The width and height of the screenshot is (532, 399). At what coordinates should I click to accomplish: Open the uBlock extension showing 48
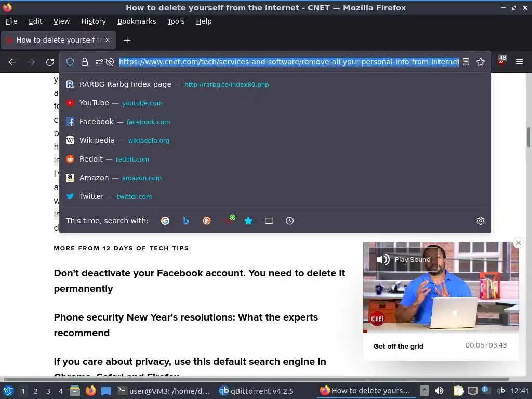tap(501, 61)
